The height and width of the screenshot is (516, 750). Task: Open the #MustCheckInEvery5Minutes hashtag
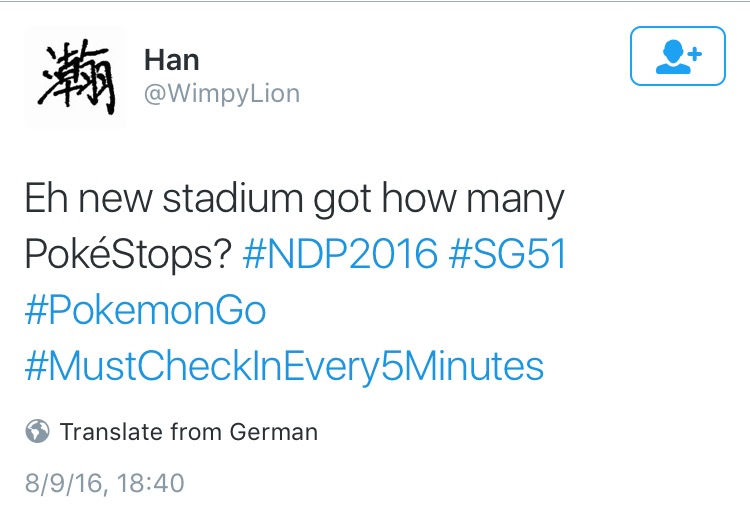(284, 366)
